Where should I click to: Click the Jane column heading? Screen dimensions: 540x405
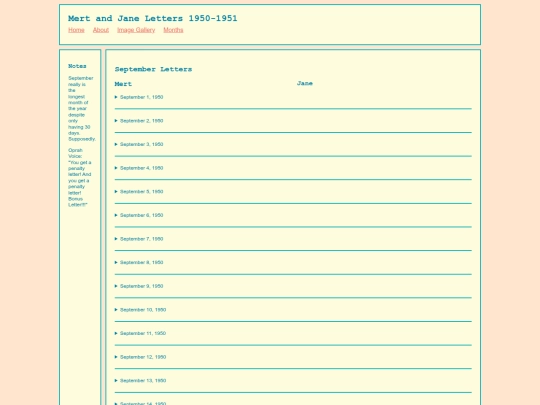tap(305, 83)
